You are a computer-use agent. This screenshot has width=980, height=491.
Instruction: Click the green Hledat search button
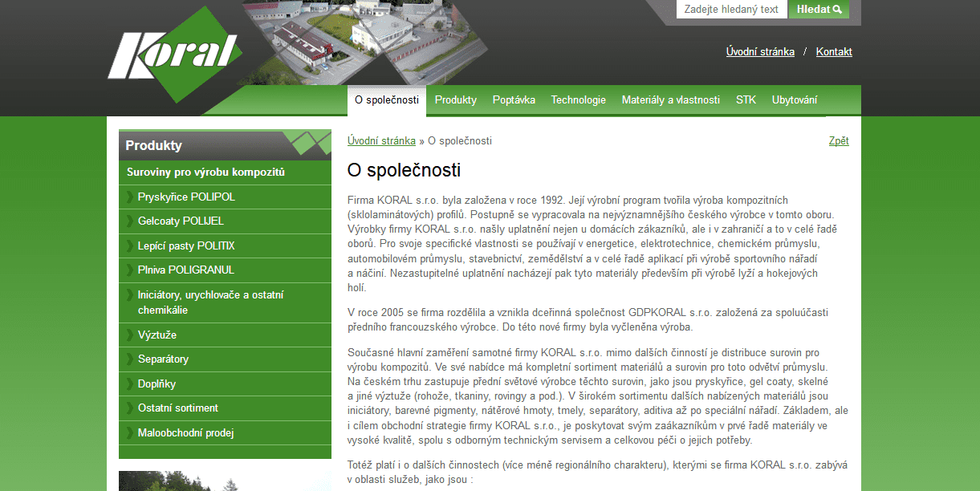point(819,10)
